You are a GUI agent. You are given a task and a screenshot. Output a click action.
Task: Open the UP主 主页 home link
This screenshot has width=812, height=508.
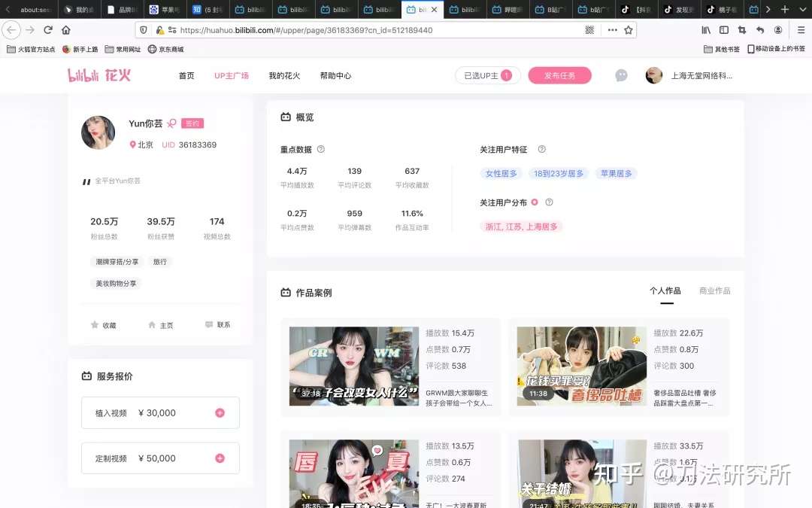point(161,325)
